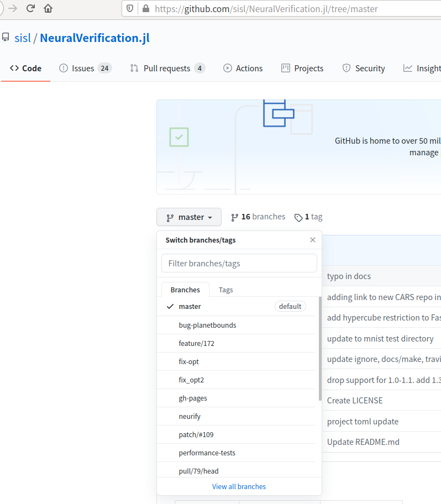The image size is (441, 504).
Task: Open the Code tab
Action: coord(26,68)
